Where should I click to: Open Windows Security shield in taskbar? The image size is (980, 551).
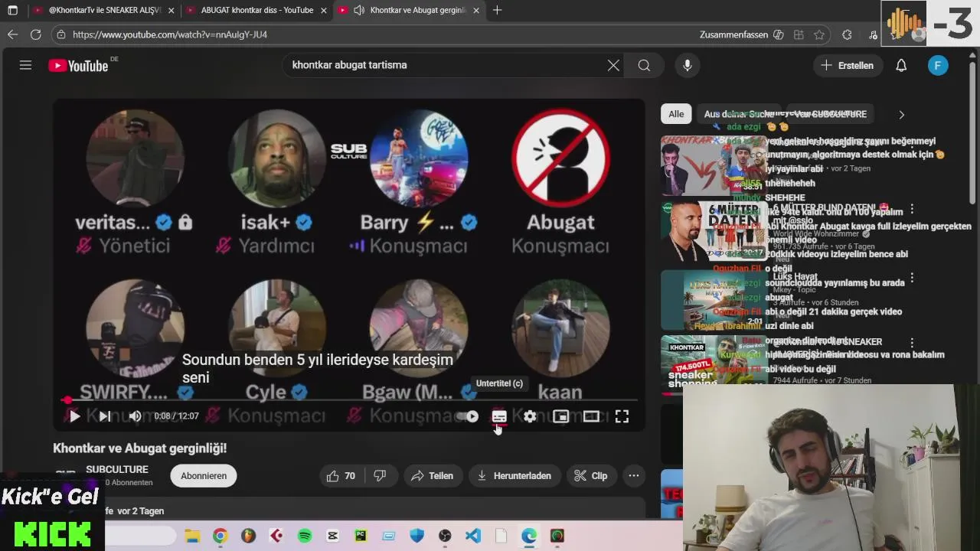coord(416,536)
